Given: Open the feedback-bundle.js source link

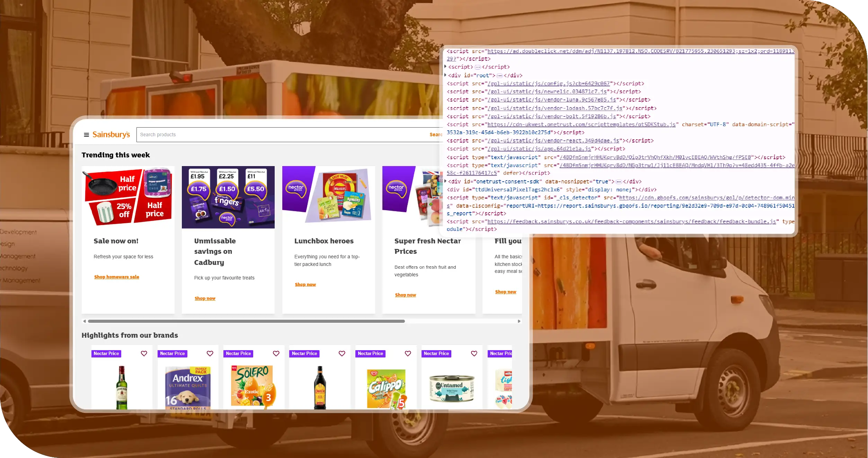Looking at the screenshot, I should tap(632, 222).
